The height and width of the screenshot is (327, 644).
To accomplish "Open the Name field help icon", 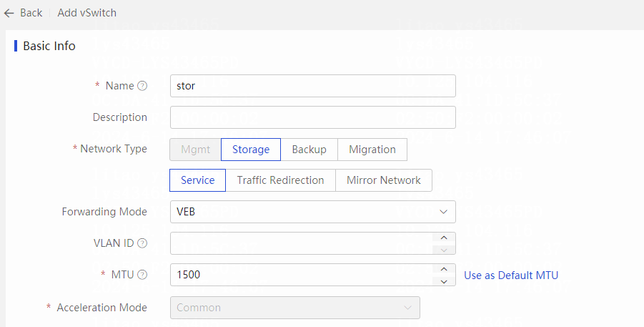I will [142, 86].
